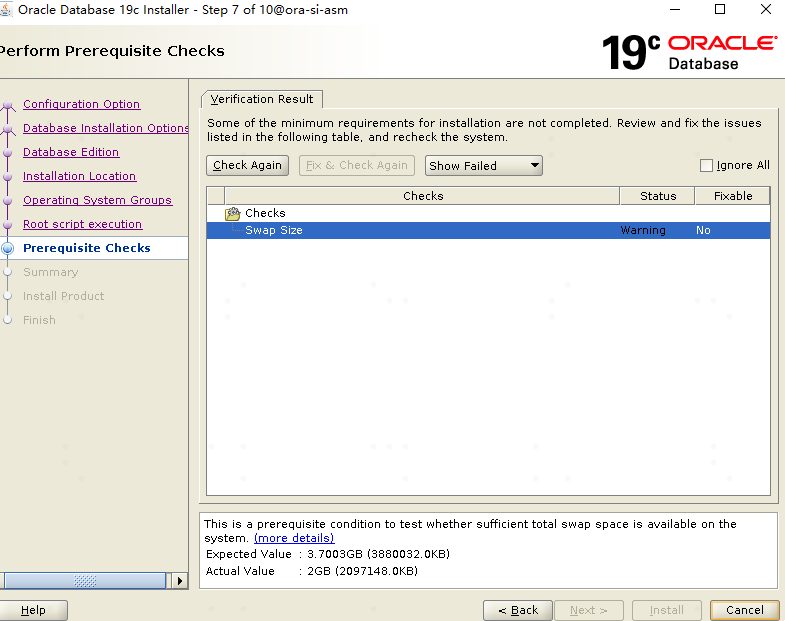This screenshot has width=785, height=621.
Task: Open the more details link
Action: (x=294, y=538)
